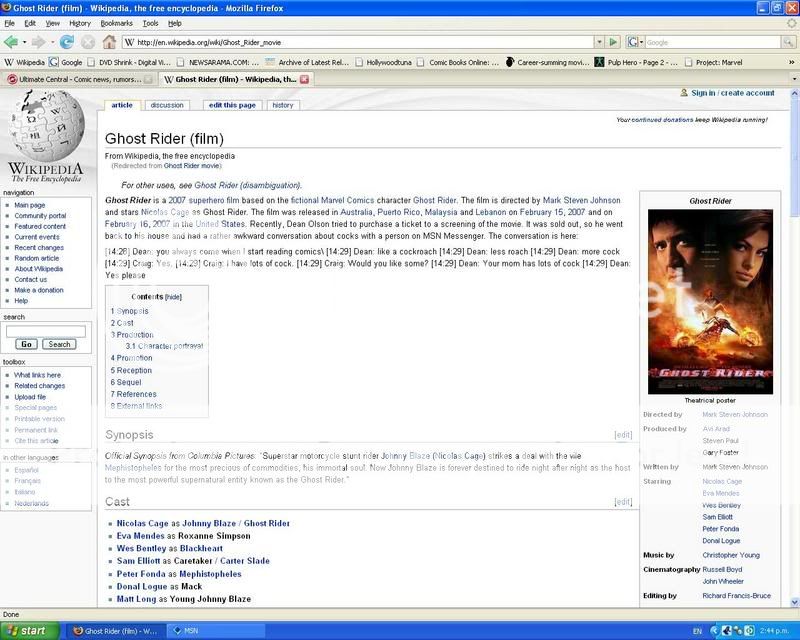The height and width of the screenshot is (640, 800).
Task: Open the discussion tab of the article
Action: point(167,105)
